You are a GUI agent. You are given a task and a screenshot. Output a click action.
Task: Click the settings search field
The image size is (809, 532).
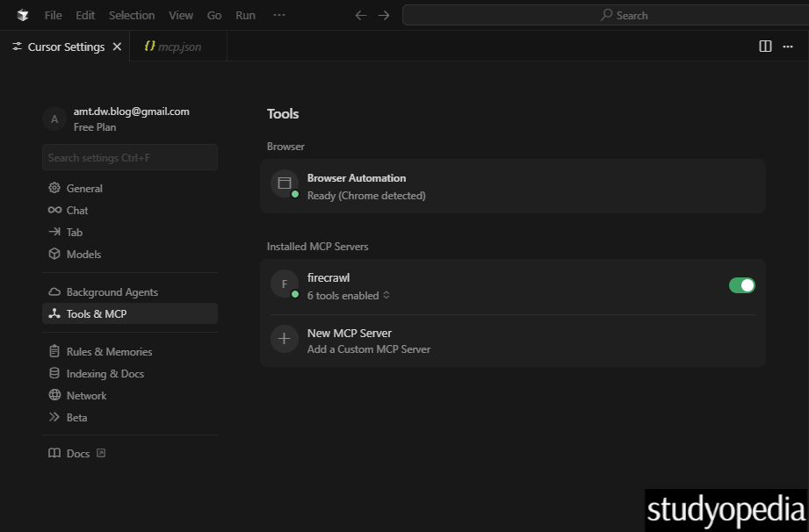(129, 156)
